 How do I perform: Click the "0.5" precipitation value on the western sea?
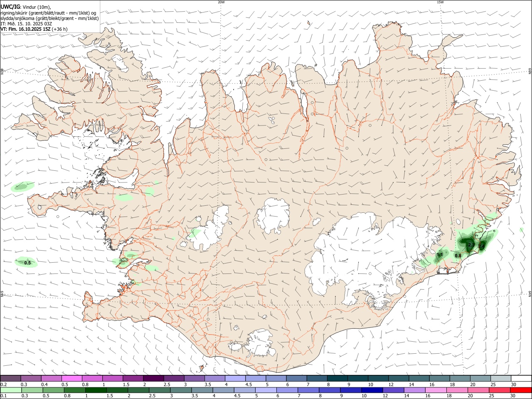point(27,263)
